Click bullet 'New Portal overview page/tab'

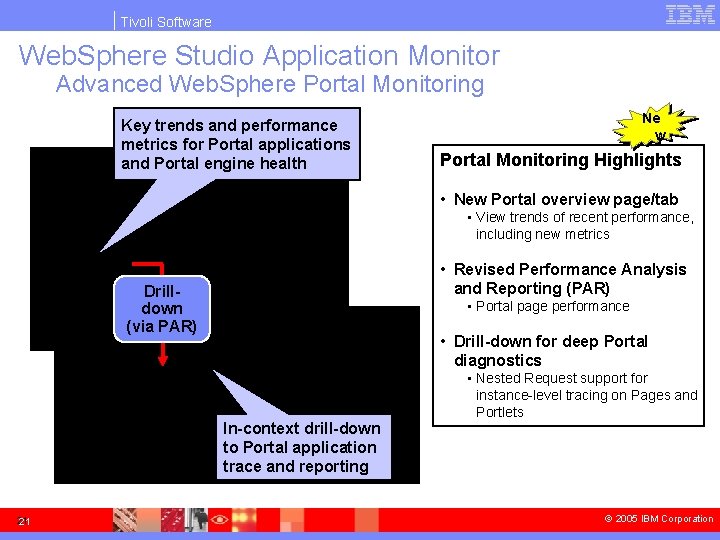point(566,199)
